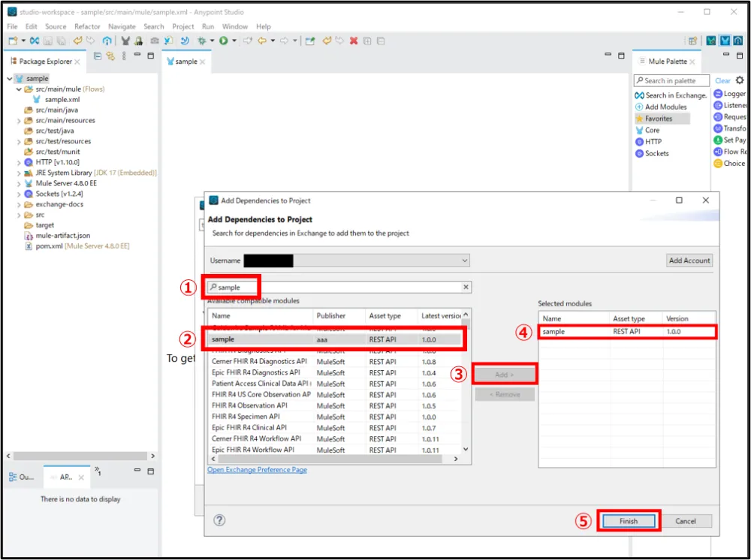Click the green Run button icon

pyautogui.click(x=223, y=41)
